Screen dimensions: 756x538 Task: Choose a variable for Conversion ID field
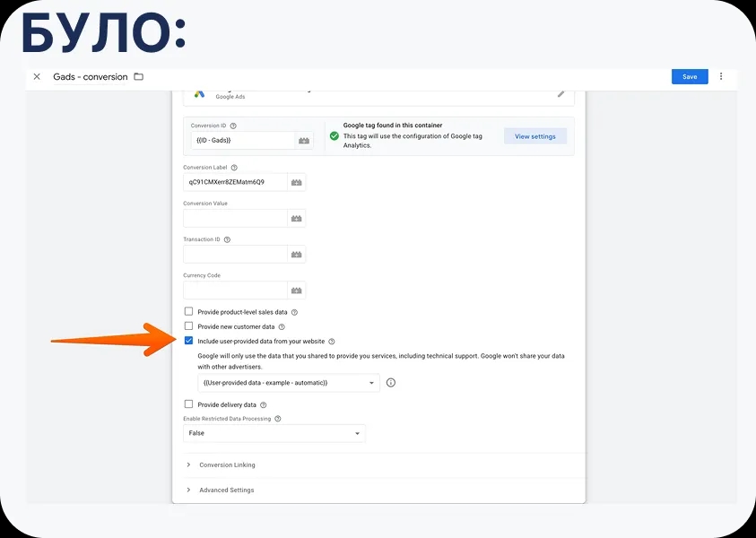pos(304,140)
